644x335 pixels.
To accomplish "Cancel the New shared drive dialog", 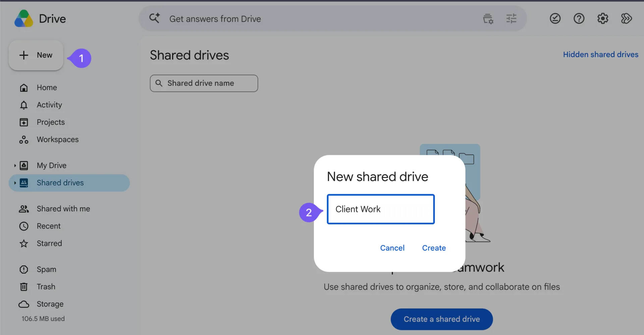I will pos(392,248).
